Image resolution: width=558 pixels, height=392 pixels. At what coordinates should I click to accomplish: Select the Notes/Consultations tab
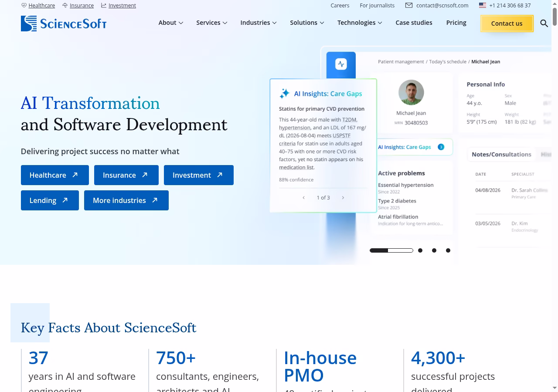[501, 154]
